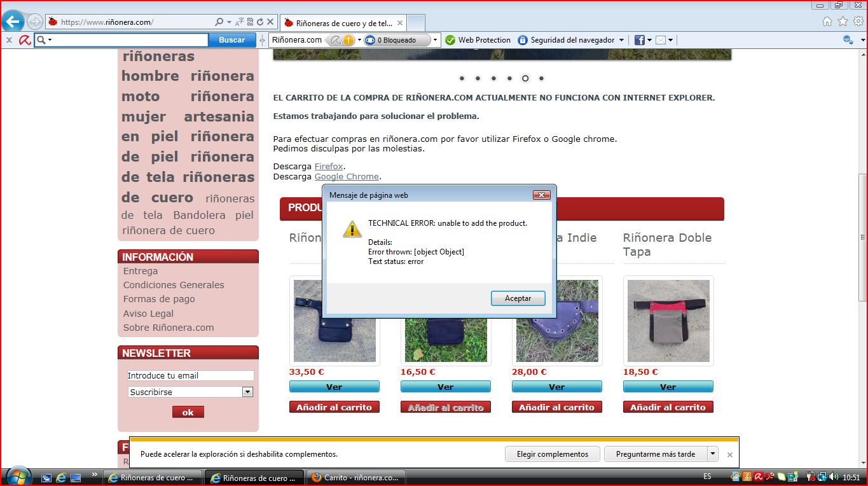Open Sobre Riñonera.com in the sidebar
This screenshot has width=868, height=486.
169,328
